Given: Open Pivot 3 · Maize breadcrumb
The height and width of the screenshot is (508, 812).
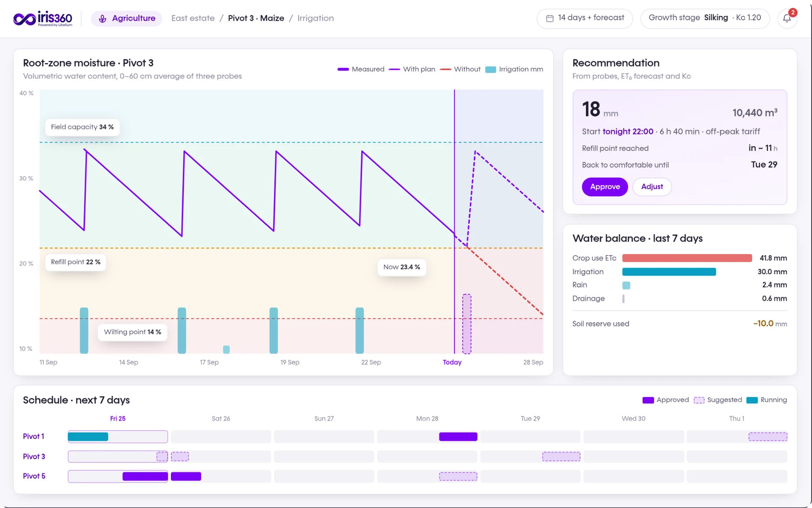Looking at the screenshot, I should 256,18.
